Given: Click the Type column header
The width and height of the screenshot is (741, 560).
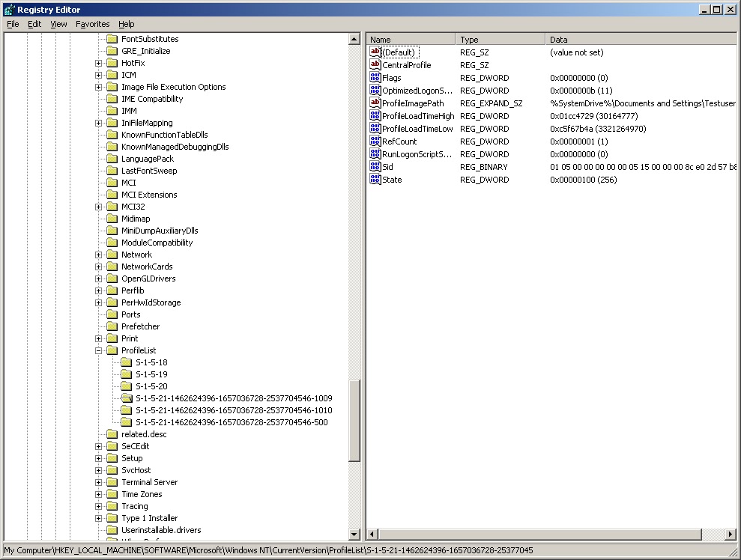Looking at the screenshot, I should click(498, 39).
